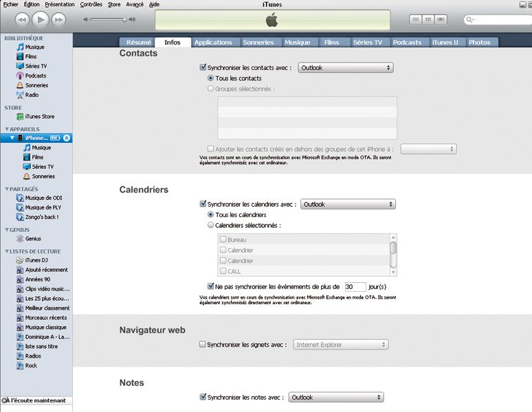Enable syncing bookmarks with browser
This screenshot has height=412, width=532.
pos(203,345)
